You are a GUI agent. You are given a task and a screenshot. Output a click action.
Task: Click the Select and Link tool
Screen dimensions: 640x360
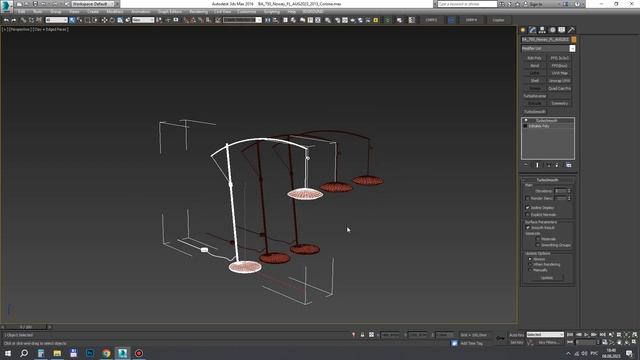(24, 20)
